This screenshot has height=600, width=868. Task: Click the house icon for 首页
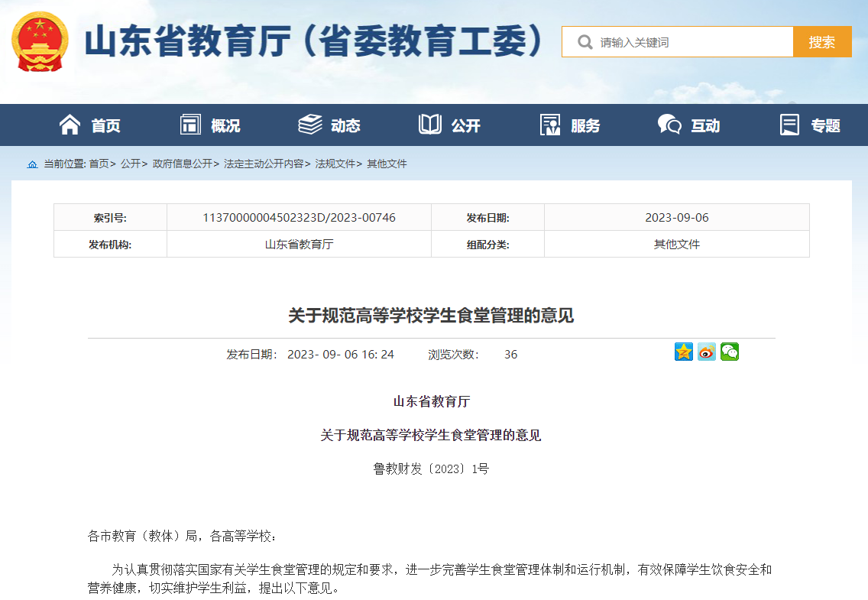[x=70, y=125]
